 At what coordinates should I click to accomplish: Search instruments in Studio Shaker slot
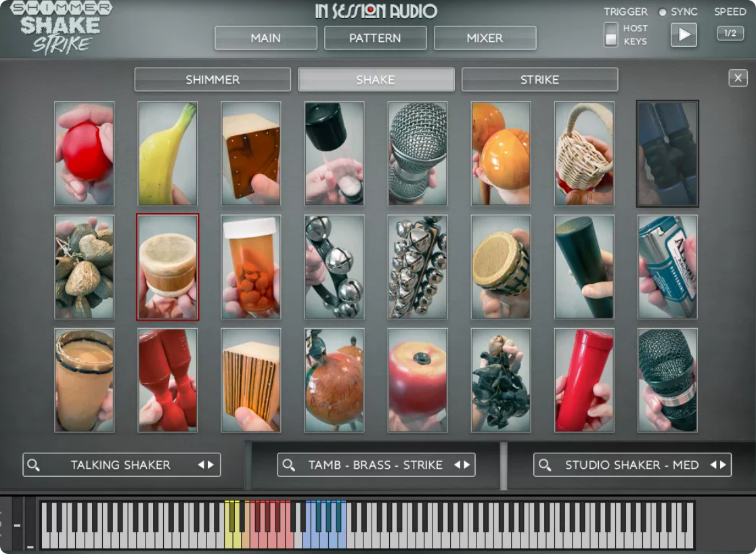544,465
